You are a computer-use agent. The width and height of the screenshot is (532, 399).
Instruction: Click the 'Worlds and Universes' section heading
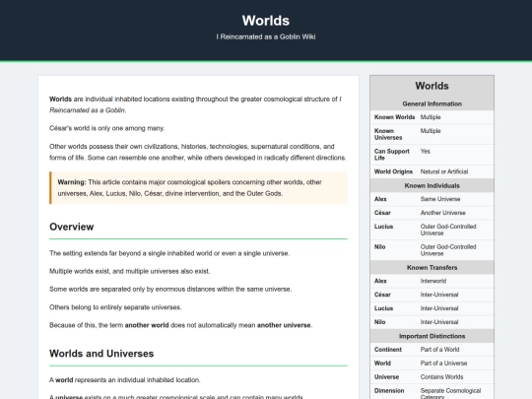101,354
